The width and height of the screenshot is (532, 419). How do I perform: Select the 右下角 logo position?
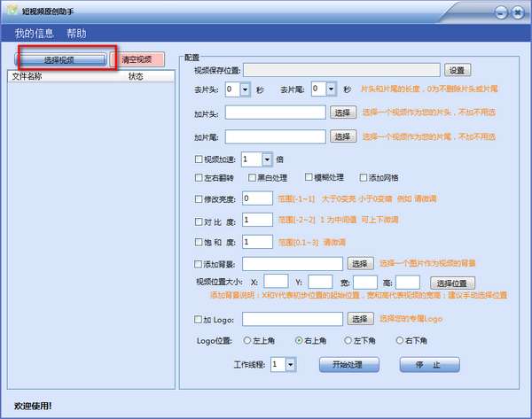pyautogui.click(x=400, y=340)
